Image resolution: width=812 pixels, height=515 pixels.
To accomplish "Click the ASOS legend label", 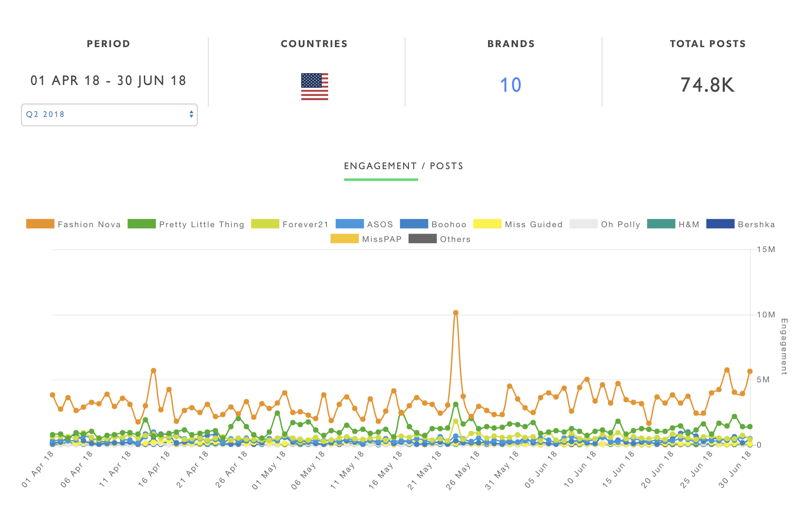I will tap(380, 224).
